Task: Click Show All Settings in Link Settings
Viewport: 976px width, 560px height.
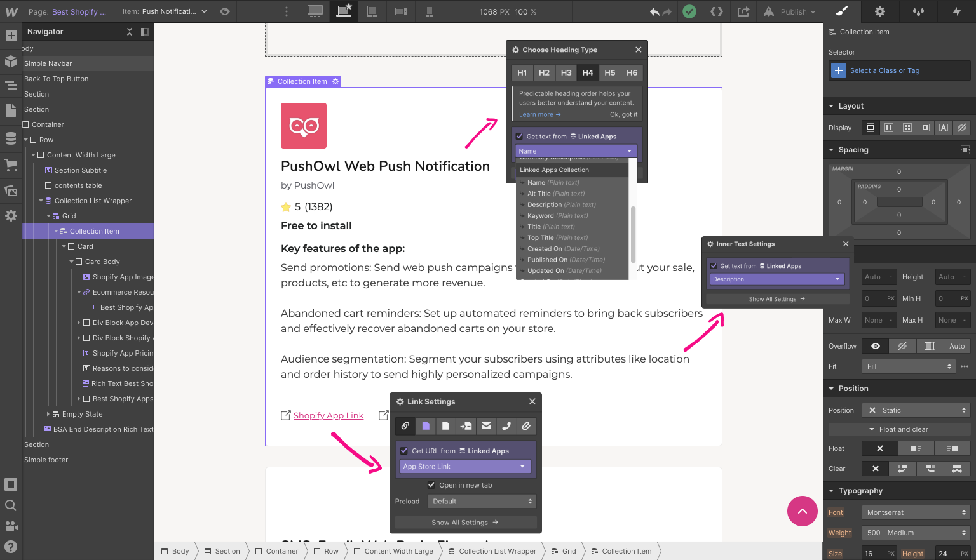Action: [465, 523]
